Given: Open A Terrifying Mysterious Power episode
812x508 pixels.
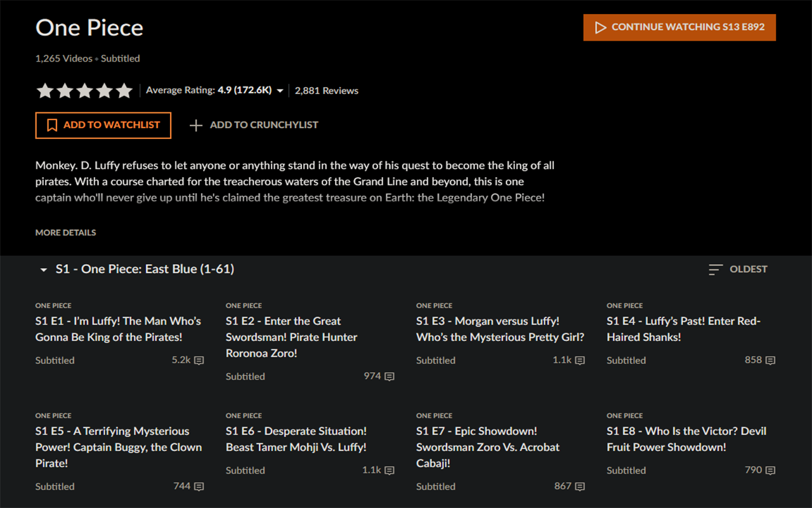Looking at the screenshot, I should coord(119,447).
